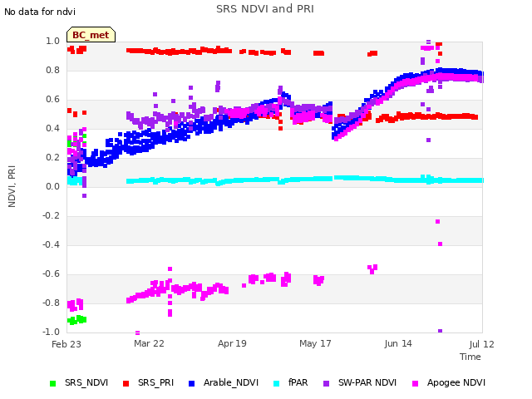Viewport: 532px width, 399px height.
Task: Click the Mar 22 x-axis tick label
Action: point(149,343)
